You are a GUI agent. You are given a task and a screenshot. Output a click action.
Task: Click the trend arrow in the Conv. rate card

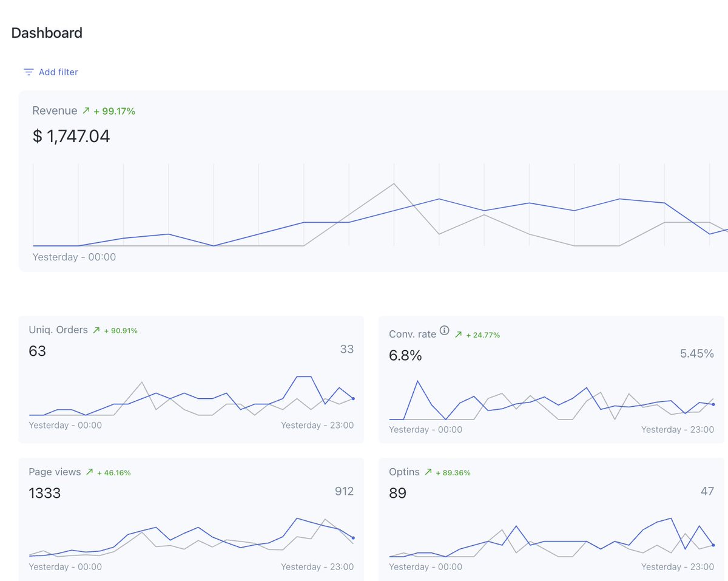[458, 335]
